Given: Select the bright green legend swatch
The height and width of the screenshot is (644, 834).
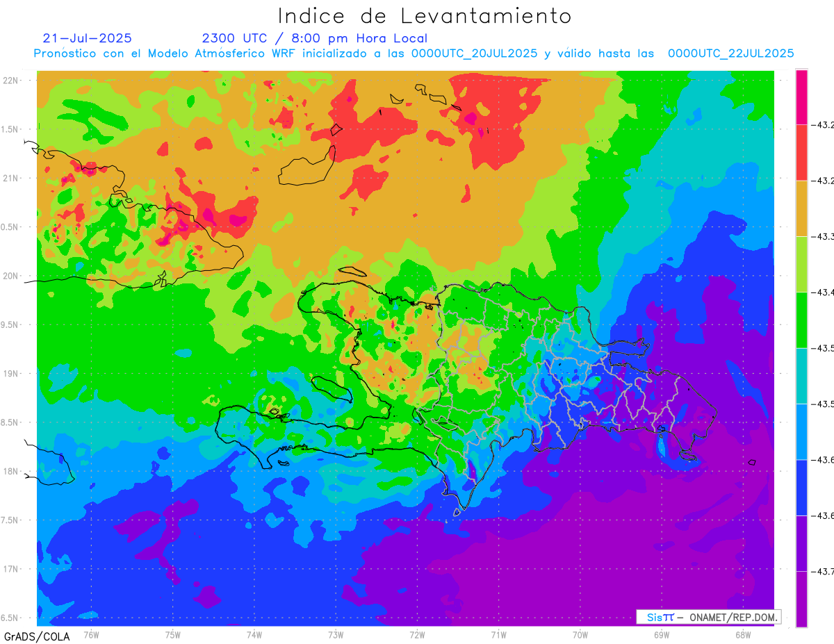Looking at the screenshot, I should pyautogui.click(x=801, y=320).
